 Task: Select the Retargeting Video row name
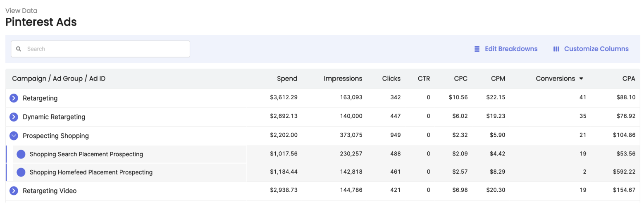pyautogui.click(x=50, y=191)
